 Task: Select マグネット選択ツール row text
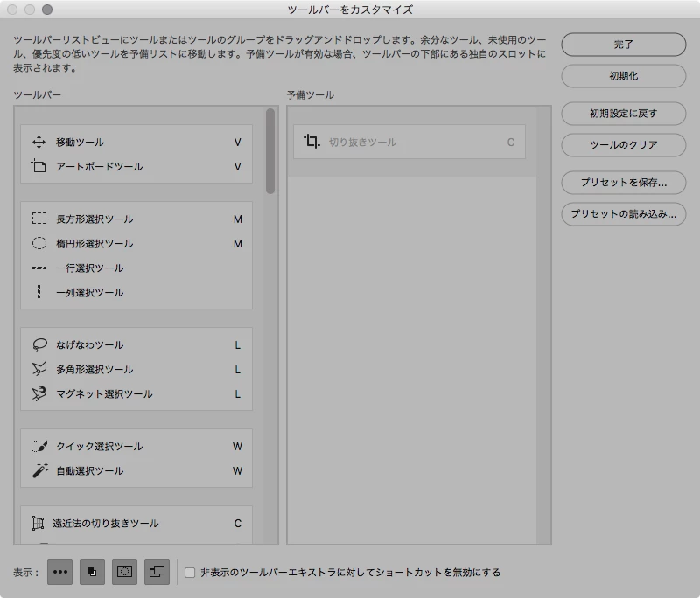pyautogui.click(x=104, y=394)
